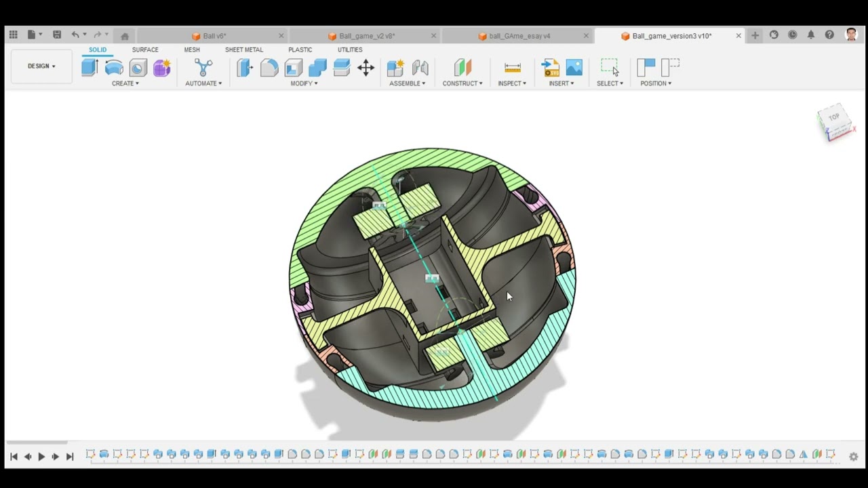Viewport: 868px width, 488px height.
Task: Open timeline settings gear
Action: (x=853, y=457)
